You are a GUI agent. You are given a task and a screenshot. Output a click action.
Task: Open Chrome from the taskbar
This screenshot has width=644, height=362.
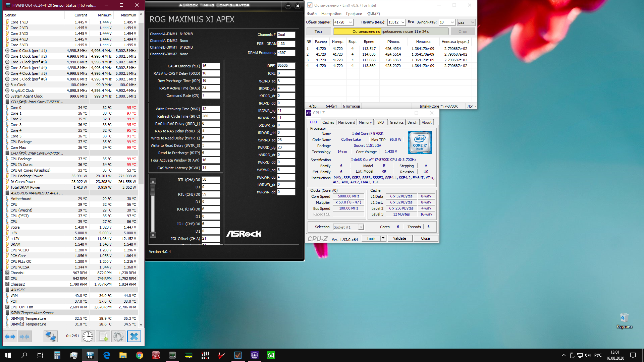(x=139, y=355)
